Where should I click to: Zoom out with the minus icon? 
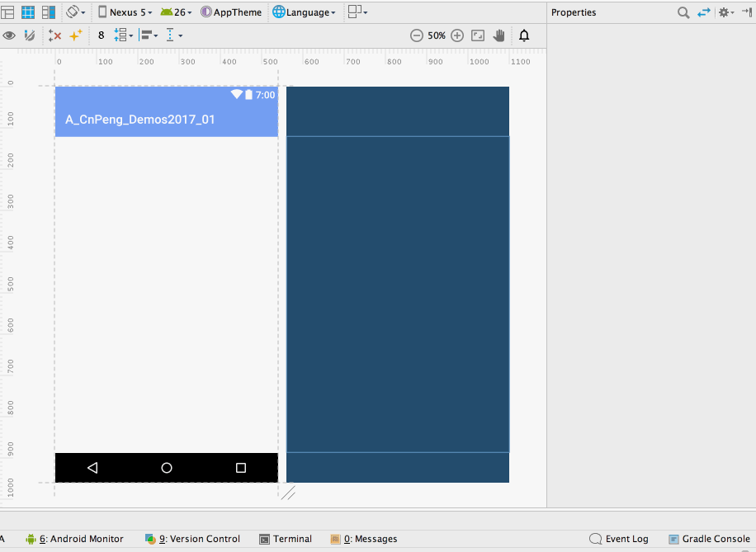point(417,35)
